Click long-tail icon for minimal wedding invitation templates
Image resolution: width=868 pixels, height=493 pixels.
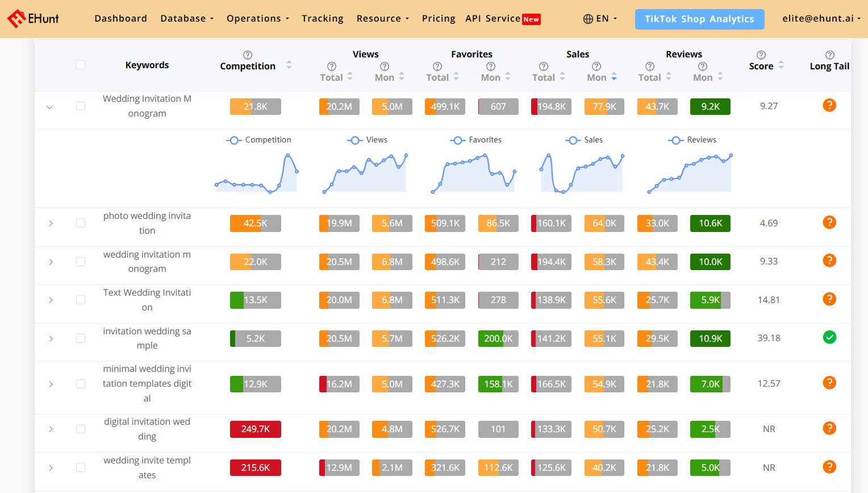coord(829,383)
